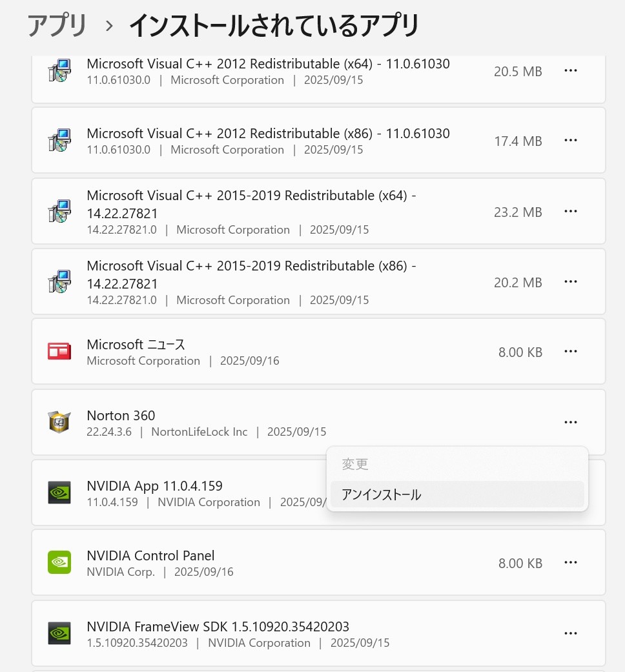625x672 pixels.
Task: Go back to アプリ via breadcrumb
Action: 57,26
